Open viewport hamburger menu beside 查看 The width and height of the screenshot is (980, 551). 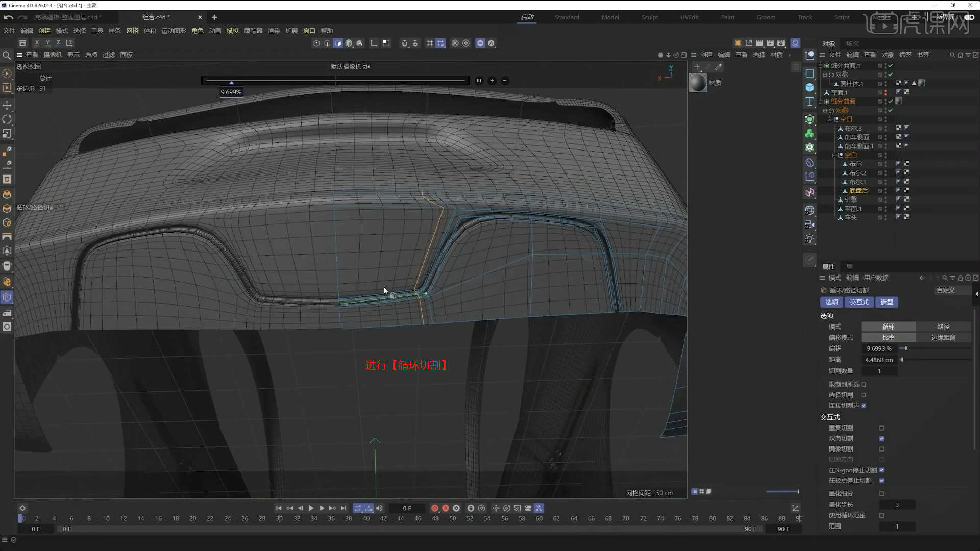19,55
